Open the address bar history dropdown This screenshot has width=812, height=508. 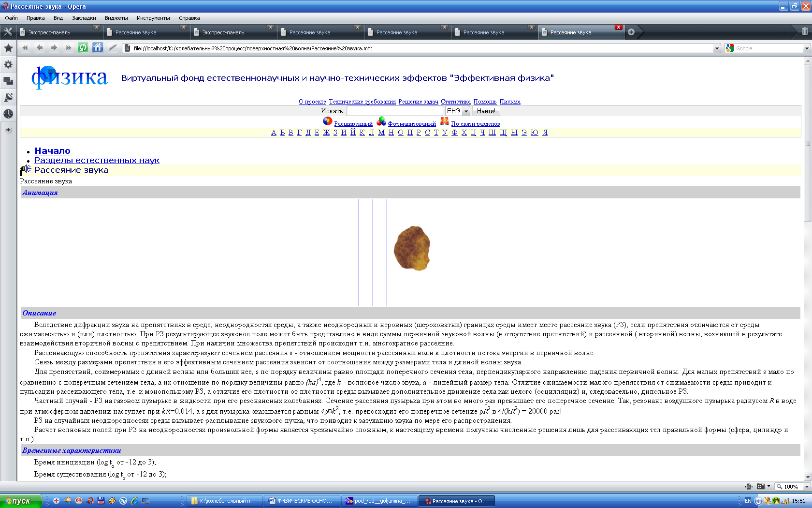click(x=717, y=48)
